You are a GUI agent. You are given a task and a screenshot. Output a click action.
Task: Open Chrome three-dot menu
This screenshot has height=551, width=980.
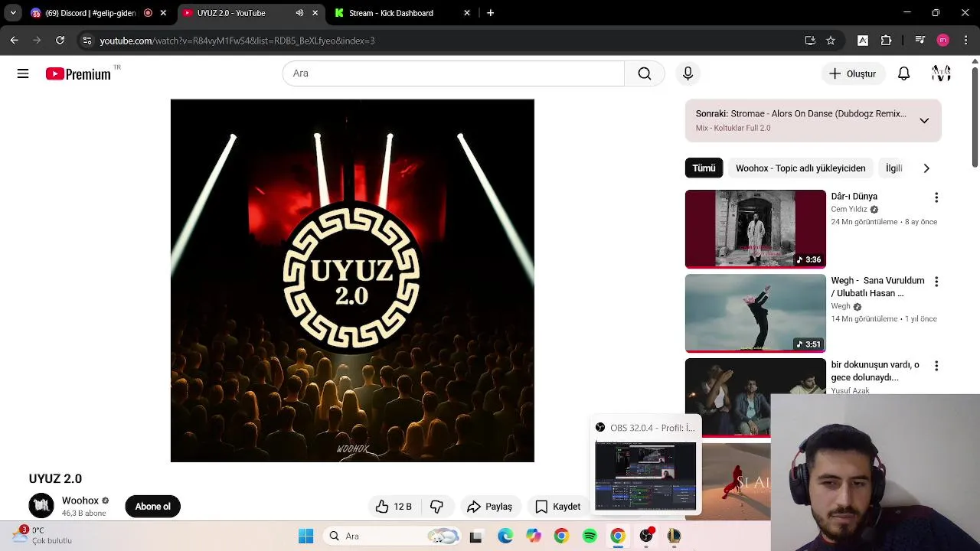[x=965, y=41]
